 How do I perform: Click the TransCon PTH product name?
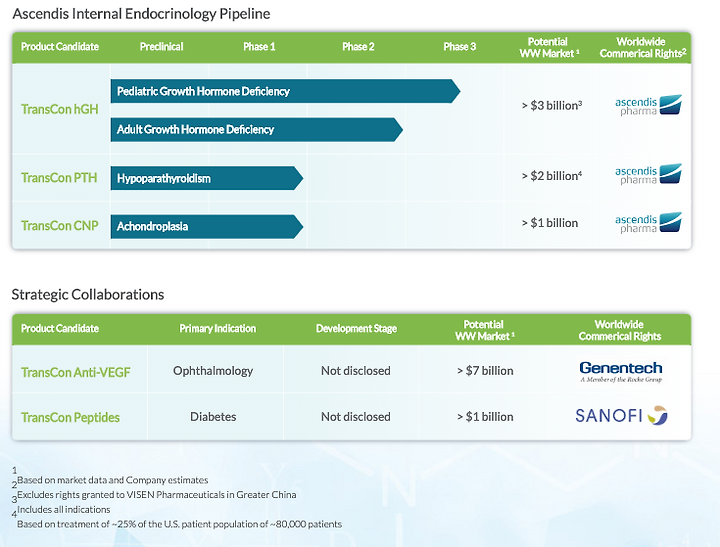tap(59, 178)
